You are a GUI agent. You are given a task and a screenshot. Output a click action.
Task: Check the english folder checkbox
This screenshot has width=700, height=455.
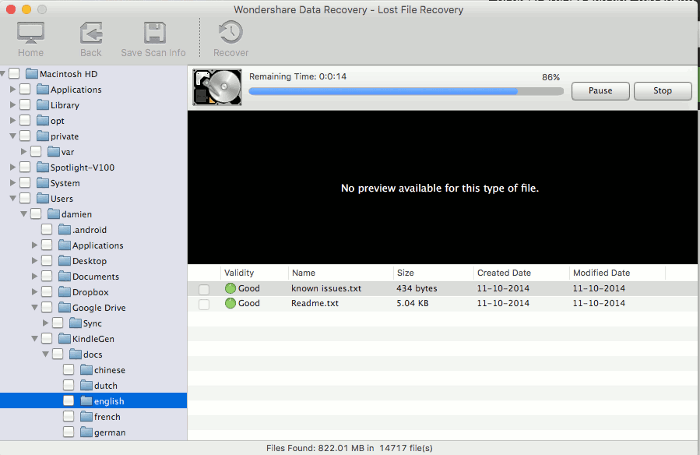coord(68,401)
